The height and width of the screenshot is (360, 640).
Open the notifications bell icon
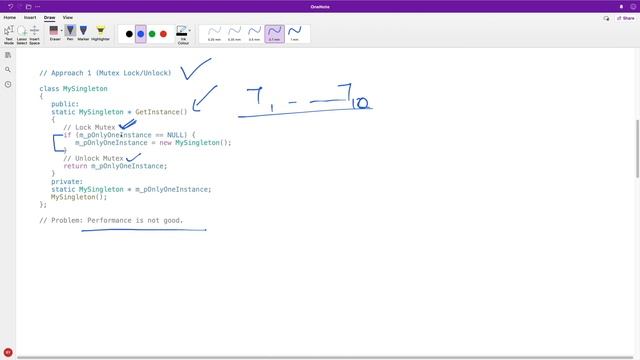point(621,7)
